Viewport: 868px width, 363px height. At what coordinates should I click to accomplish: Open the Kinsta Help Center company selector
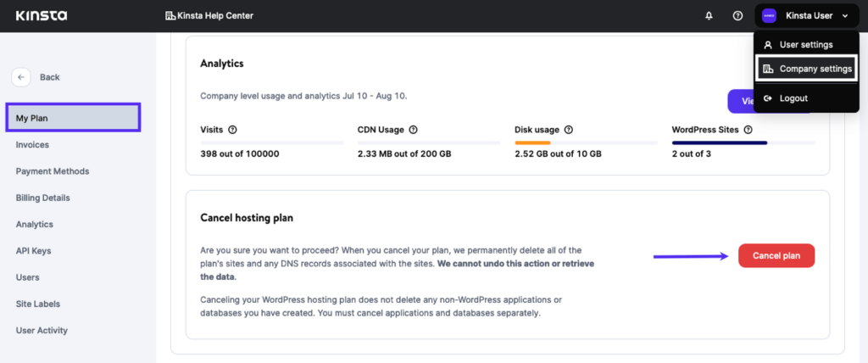209,16
